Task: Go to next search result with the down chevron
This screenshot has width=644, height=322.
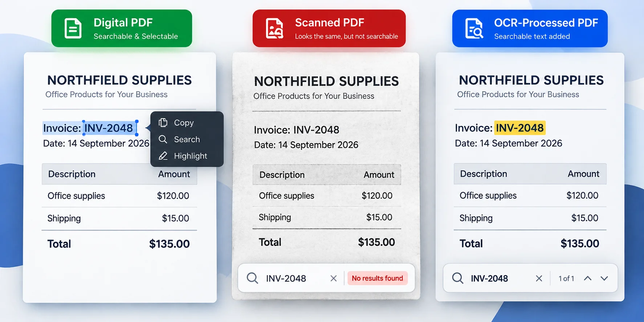Action: pos(604,278)
